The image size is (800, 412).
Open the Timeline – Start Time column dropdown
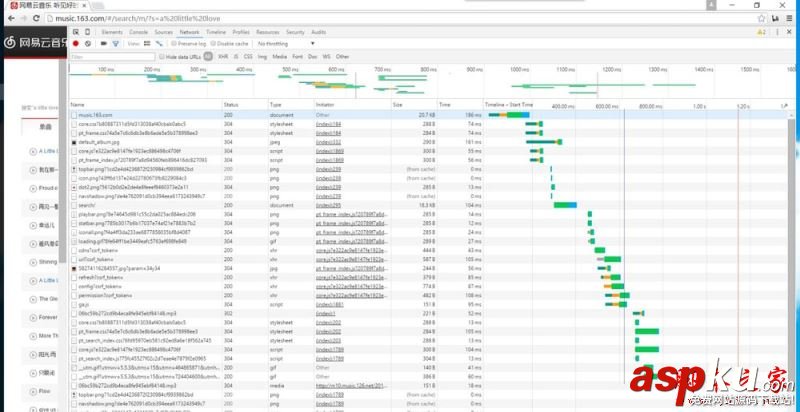[x=509, y=105]
